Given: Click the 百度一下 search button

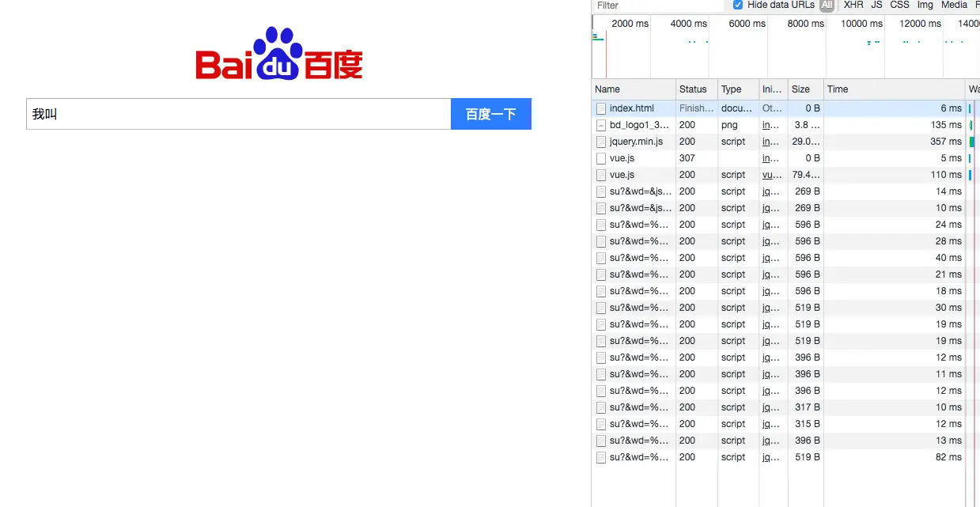Looking at the screenshot, I should click(491, 114).
